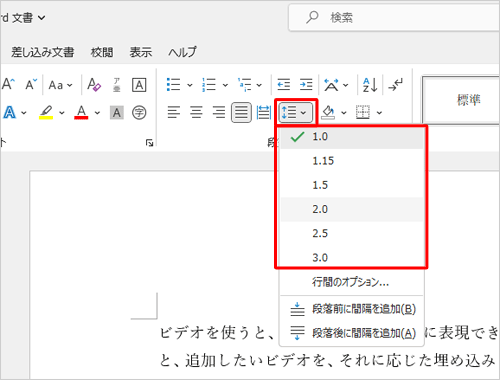
Task: Apply paragraph shading with the paint bucket
Action: tap(328, 112)
